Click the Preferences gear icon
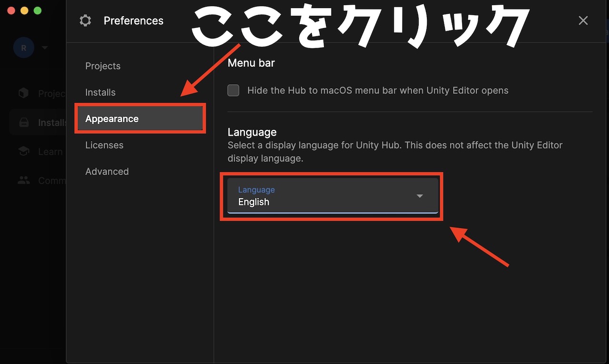This screenshot has width=609, height=364. (x=85, y=20)
